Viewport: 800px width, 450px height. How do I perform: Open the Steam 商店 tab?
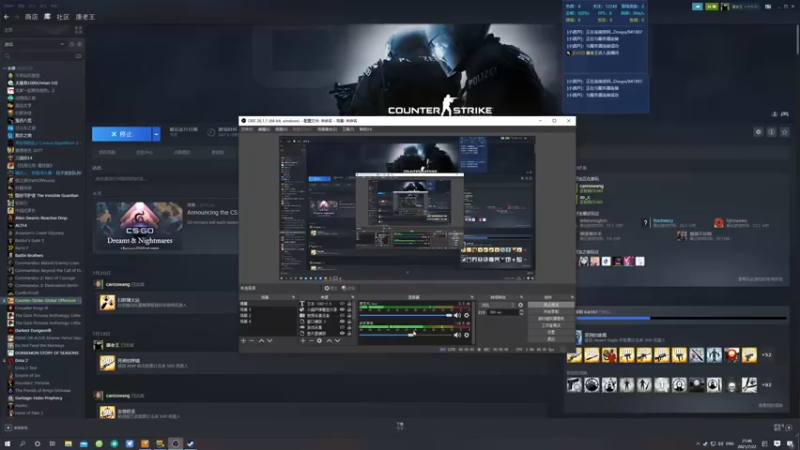click(x=31, y=17)
